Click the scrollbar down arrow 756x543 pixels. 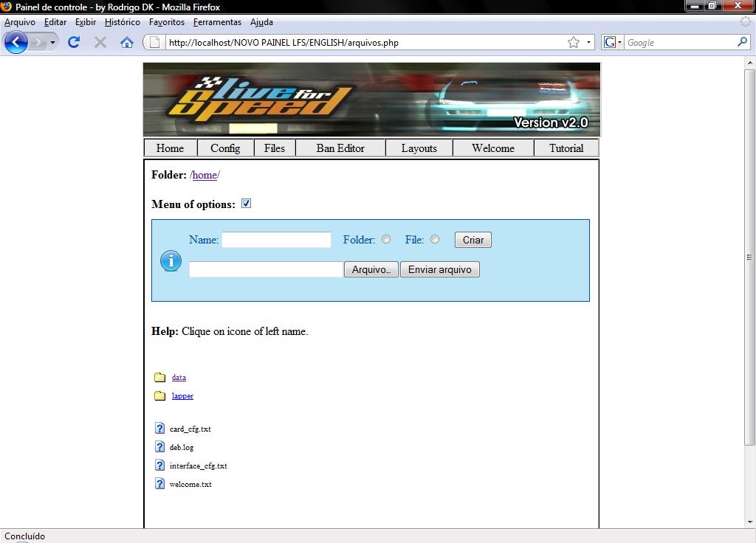click(x=750, y=522)
